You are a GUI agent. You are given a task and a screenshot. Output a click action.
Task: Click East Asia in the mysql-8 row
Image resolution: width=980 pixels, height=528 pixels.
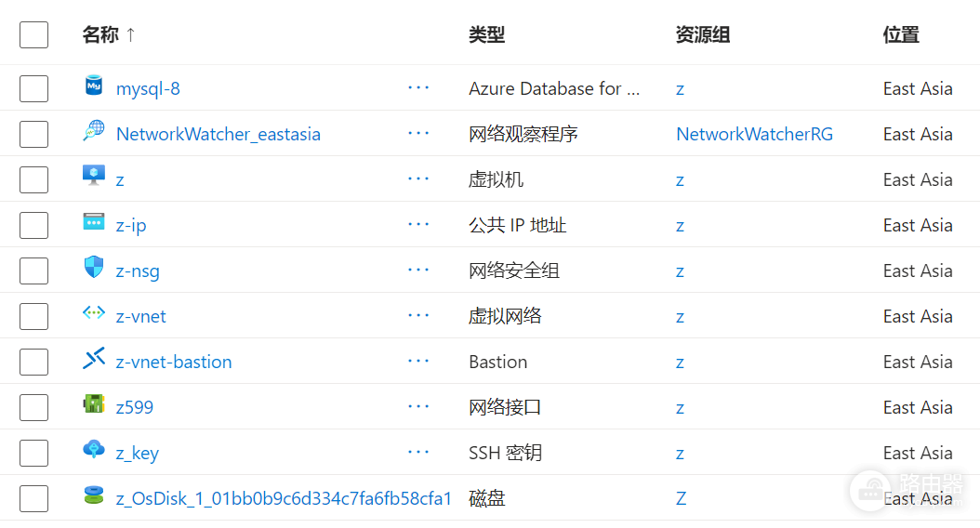[918, 88]
